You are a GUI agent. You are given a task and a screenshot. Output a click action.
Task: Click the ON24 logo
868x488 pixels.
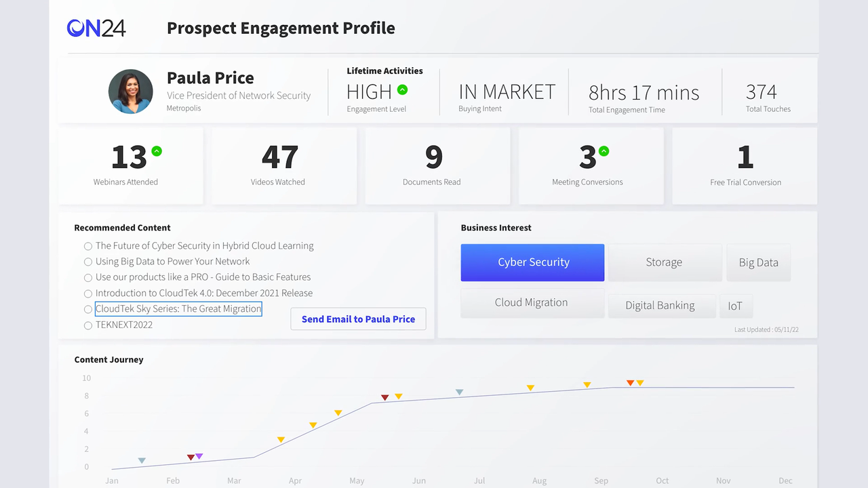(96, 28)
